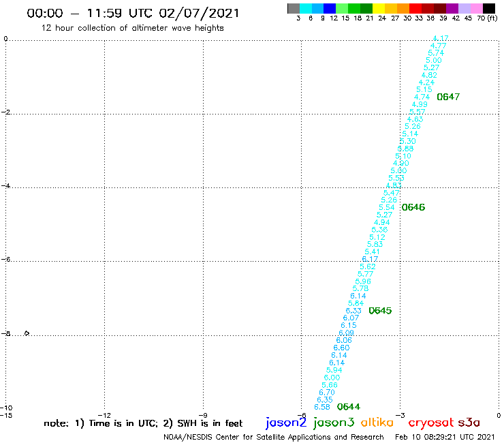Select the cyan legend color swatch
Image resolution: width=504 pixels, height=443 pixels.
[x=306, y=8]
